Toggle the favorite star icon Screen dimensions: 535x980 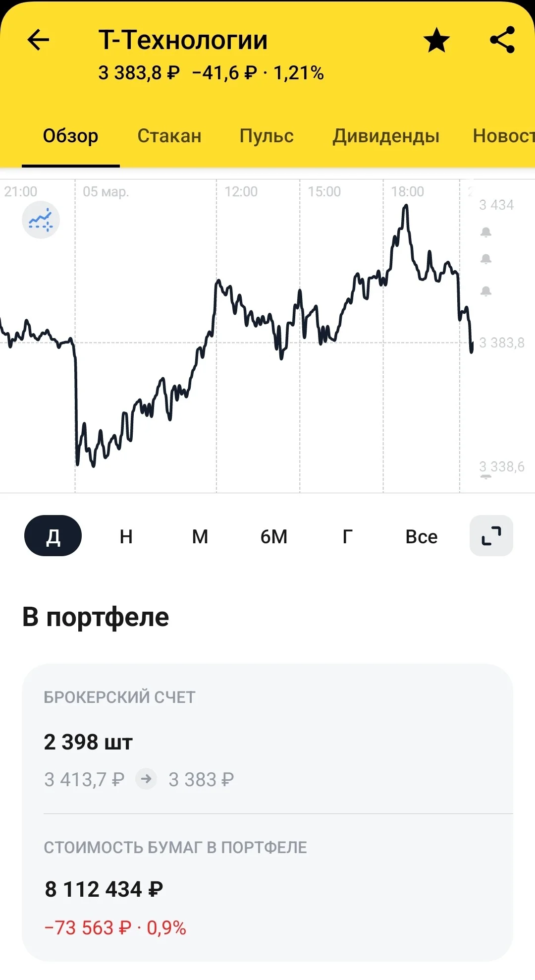436,40
